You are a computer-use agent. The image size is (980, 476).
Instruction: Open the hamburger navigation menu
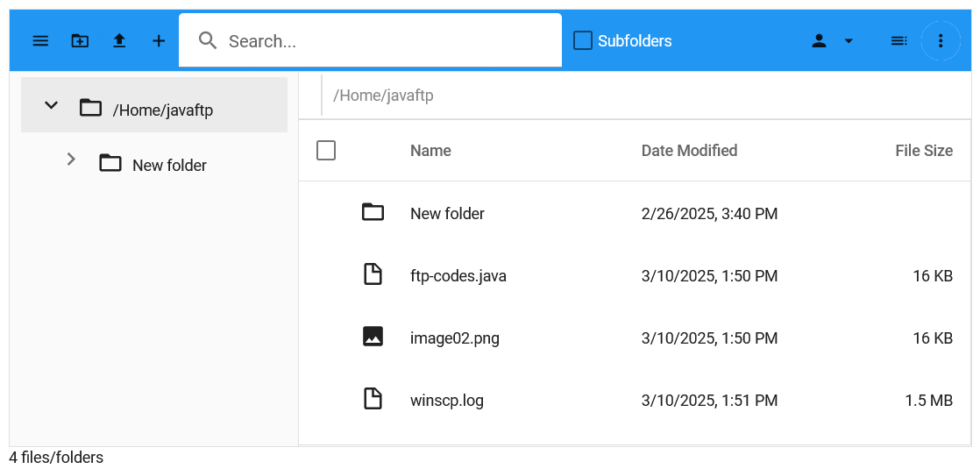pyautogui.click(x=40, y=41)
